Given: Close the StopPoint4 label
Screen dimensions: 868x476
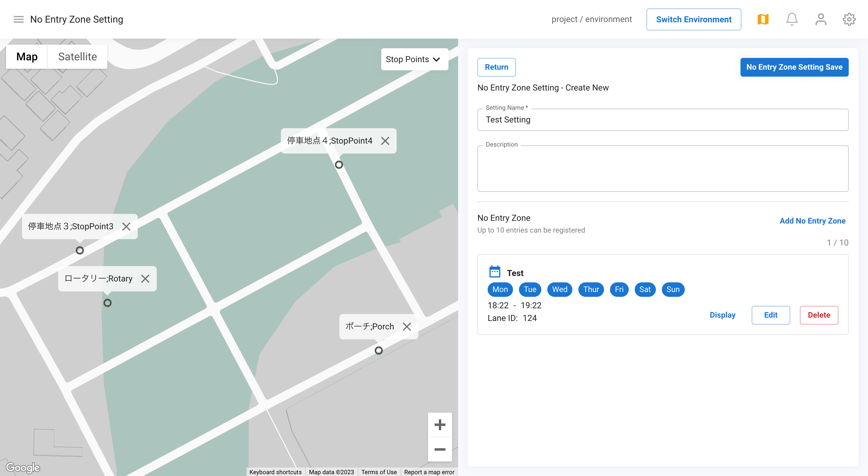Looking at the screenshot, I should pos(385,141).
